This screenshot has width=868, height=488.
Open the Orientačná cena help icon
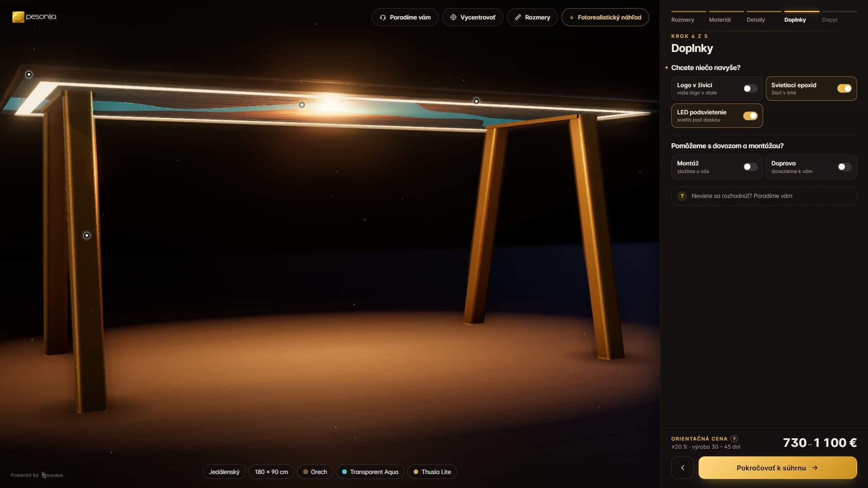[734, 439]
